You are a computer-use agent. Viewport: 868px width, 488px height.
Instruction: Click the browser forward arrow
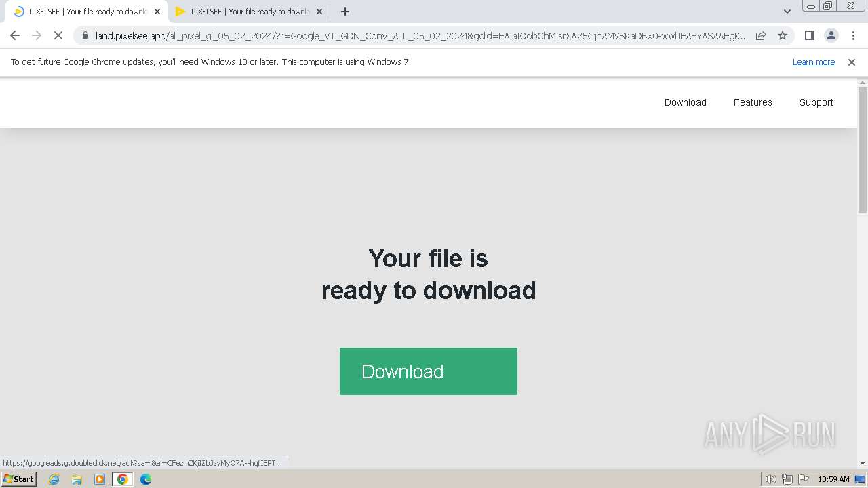[37, 35]
